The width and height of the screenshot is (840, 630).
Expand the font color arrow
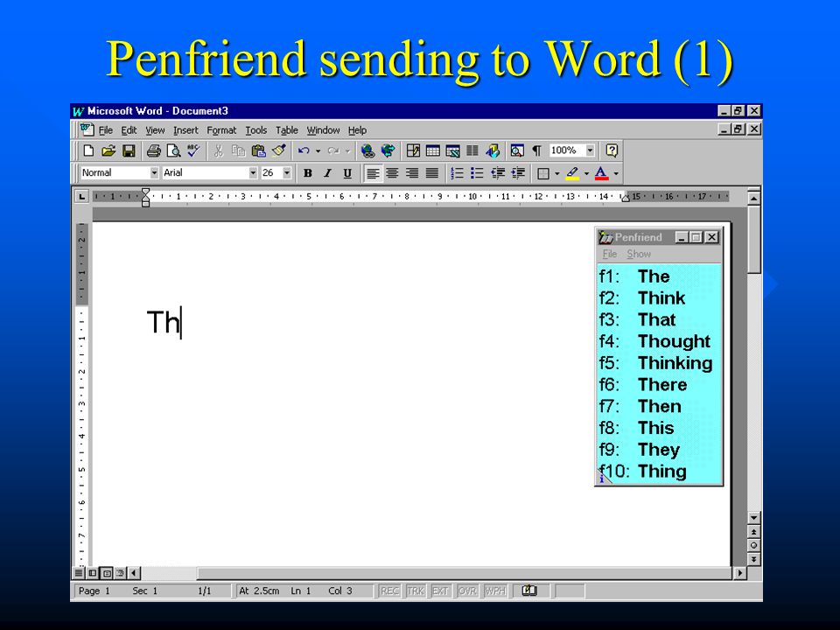click(616, 173)
